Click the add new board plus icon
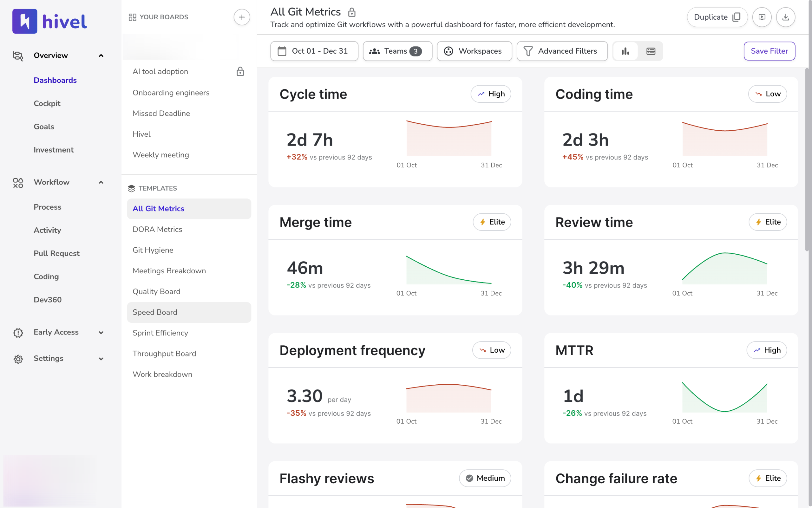This screenshot has width=812, height=508. click(x=242, y=17)
